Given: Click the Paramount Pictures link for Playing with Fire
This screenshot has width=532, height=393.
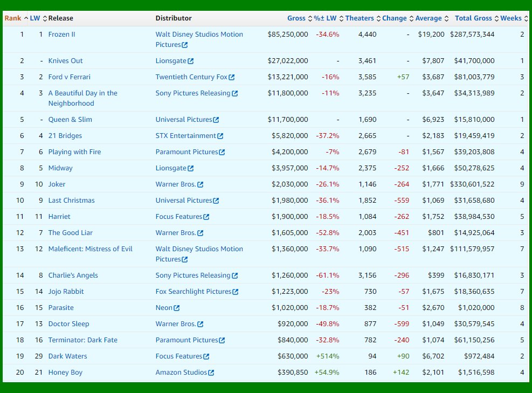Looking at the screenshot, I should coord(186,152).
